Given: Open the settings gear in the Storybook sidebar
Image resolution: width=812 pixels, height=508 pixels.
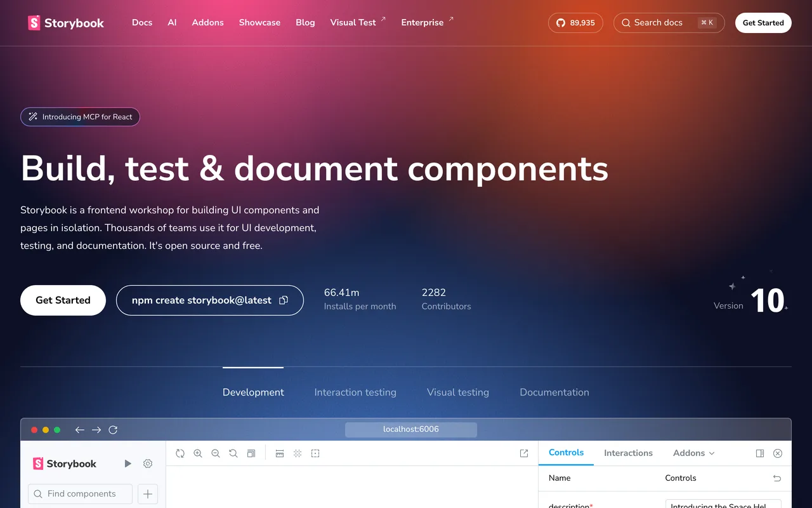Looking at the screenshot, I should 148,464.
